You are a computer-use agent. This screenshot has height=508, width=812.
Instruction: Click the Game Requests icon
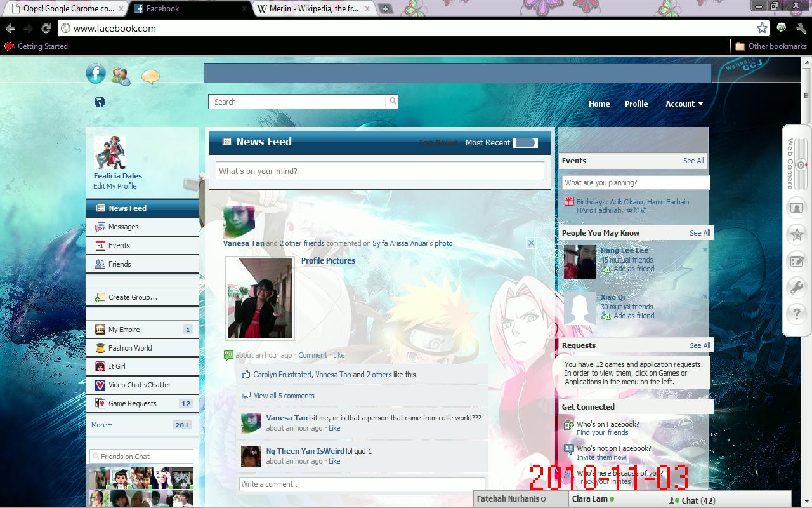pos(100,403)
